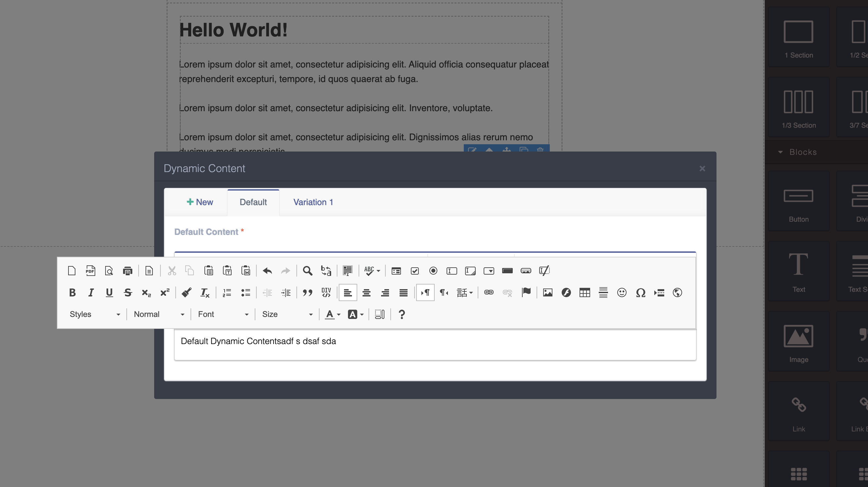
Task: Toggle left-to-right text direction
Action: coord(425,292)
